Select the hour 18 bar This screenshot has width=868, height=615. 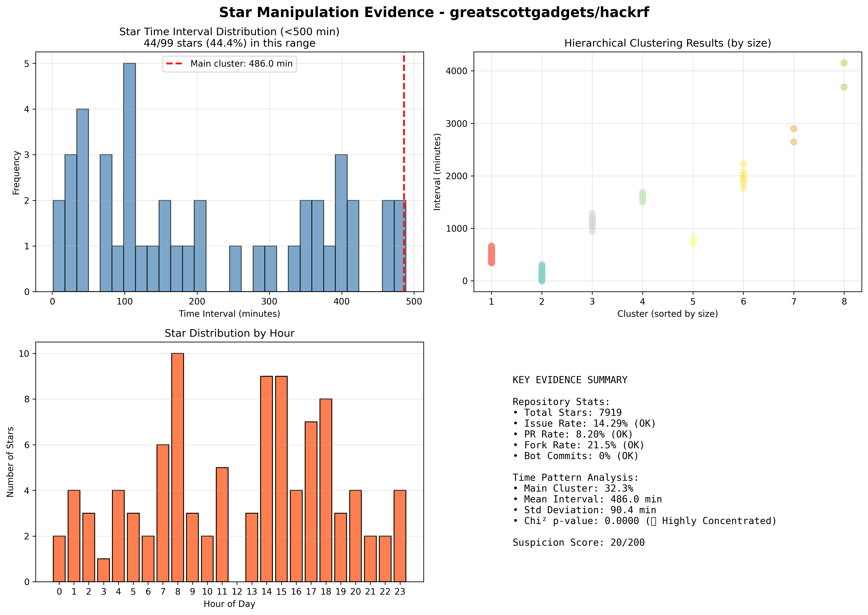pos(326,490)
